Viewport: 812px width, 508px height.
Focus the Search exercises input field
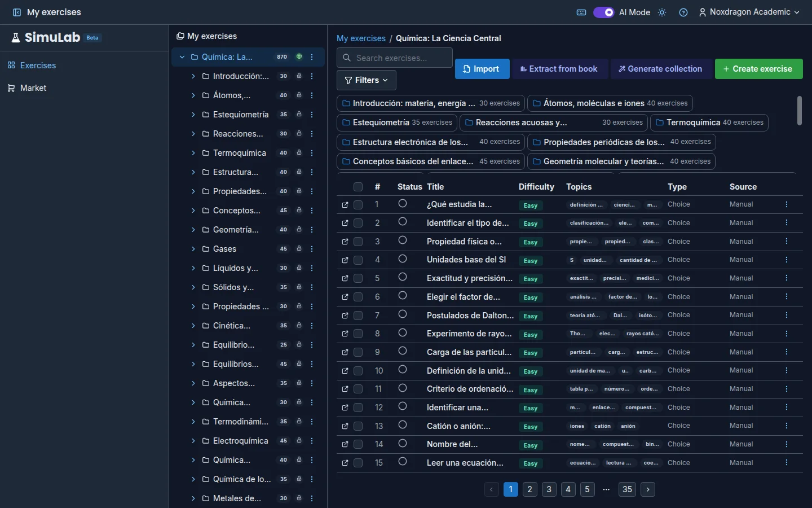pos(395,58)
